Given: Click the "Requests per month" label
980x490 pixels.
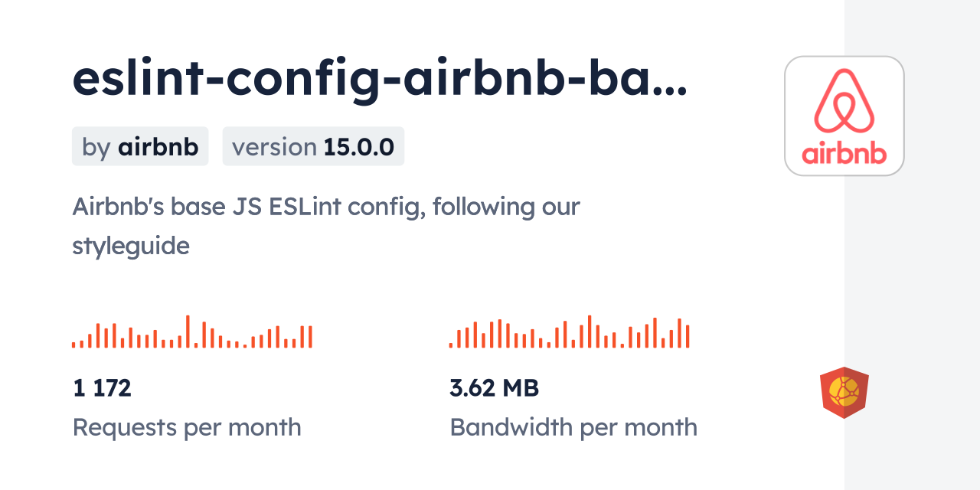Looking at the screenshot, I should (187, 426).
